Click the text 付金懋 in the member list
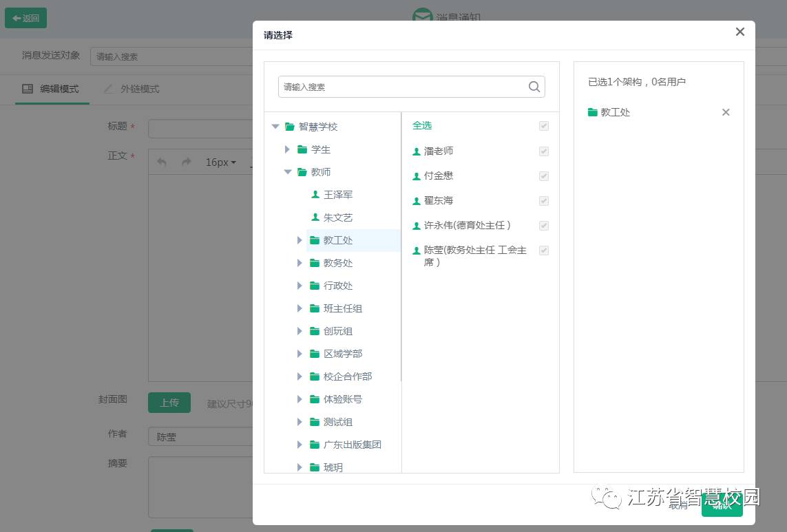Viewport: 787px width, 532px height. point(439,175)
